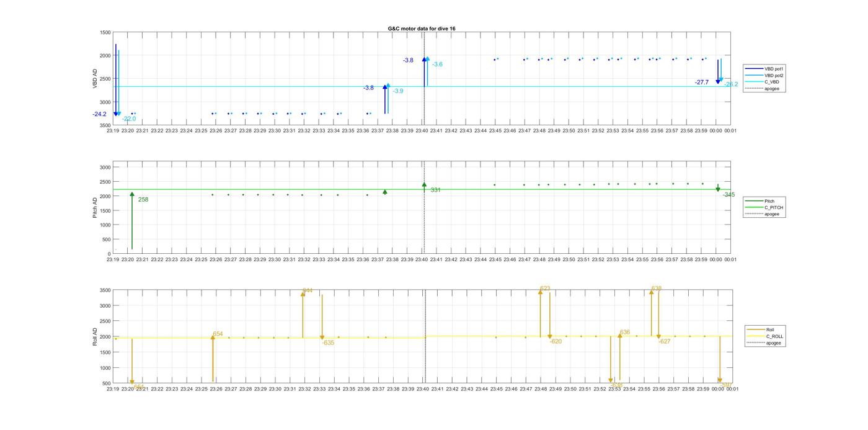Click the "-24.2" VBD annotation
This screenshot has width=868, height=430.
(x=99, y=114)
